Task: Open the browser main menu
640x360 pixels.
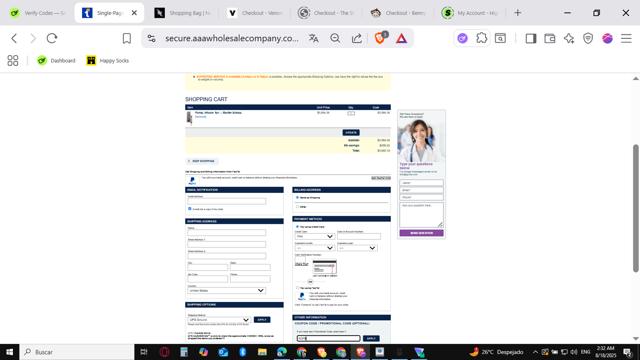Action: coord(626,38)
